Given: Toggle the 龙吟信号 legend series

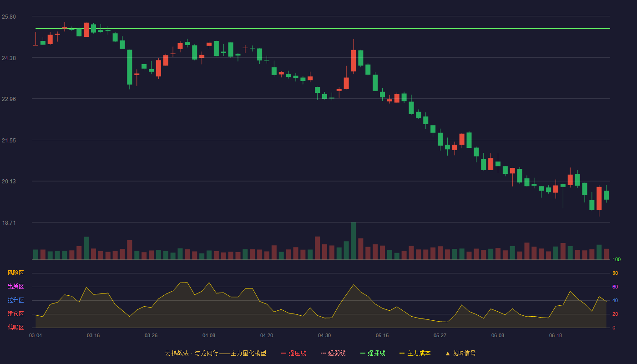Looking at the screenshot, I should point(460,353).
